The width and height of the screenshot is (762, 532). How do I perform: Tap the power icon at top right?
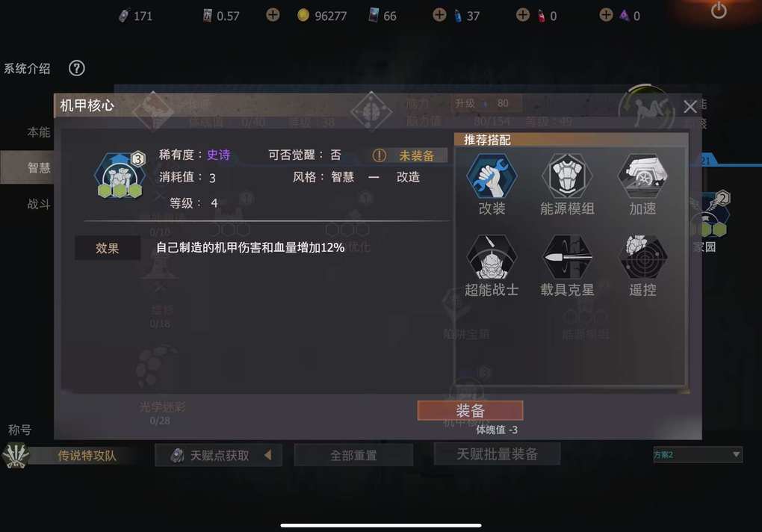(x=719, y=10)
